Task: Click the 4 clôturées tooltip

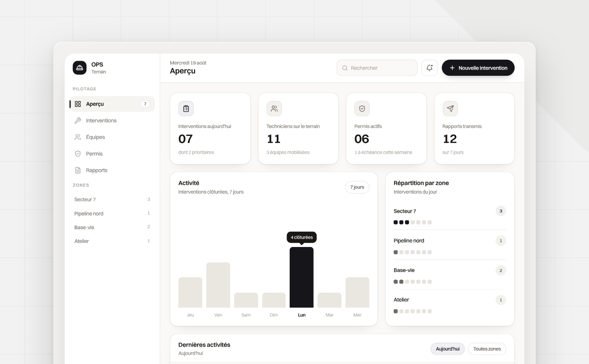Action: coord(301,237)
